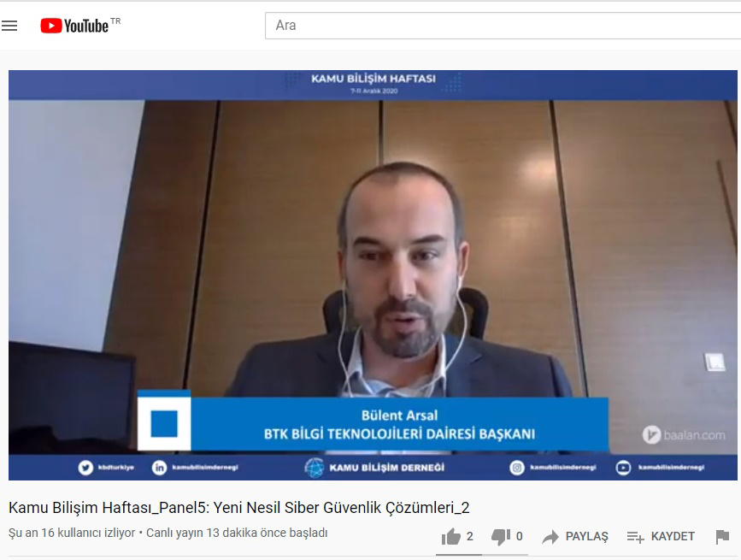Dislike the video with thumbs down
The height and width of the screenshot is (560, 741).
pyautogui.click(x=501, y=537)
